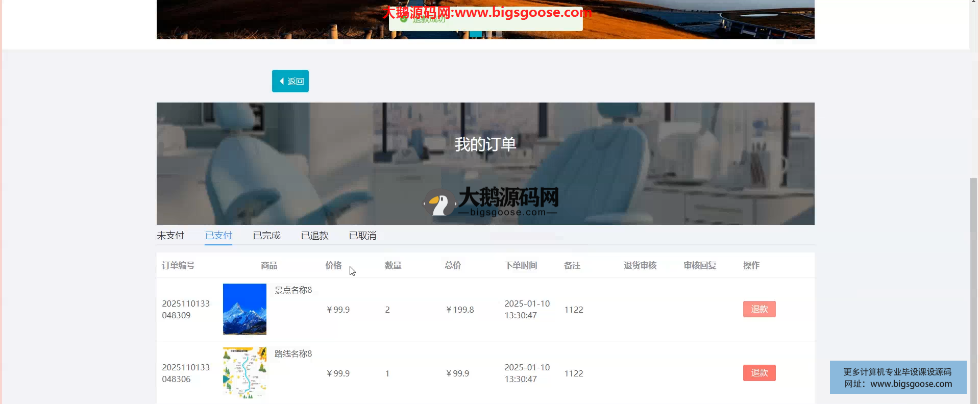This screenshot has height=404, width=980.
Task: Open the 景点名称8 mountain thumbnail
Action: tap(244, 309)
